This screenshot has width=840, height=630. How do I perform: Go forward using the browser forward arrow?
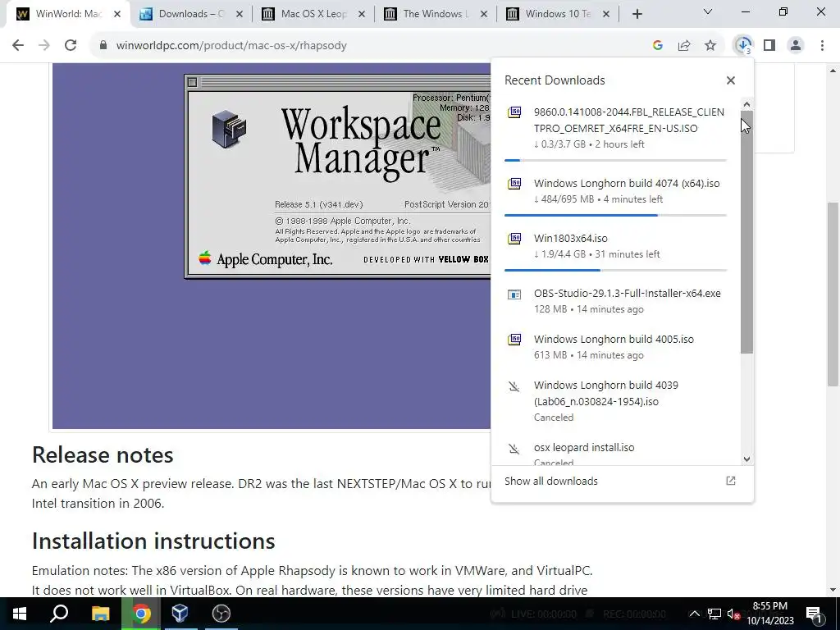pos(44,46)
